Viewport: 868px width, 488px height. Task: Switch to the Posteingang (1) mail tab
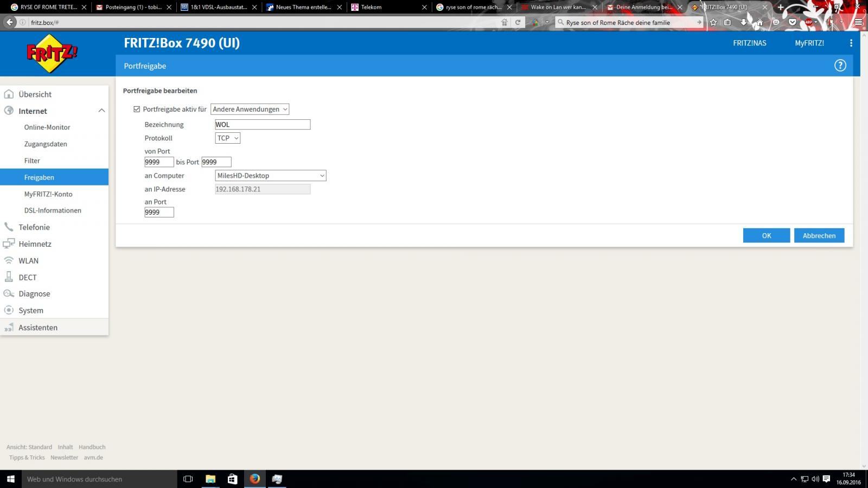click(133, 7)
